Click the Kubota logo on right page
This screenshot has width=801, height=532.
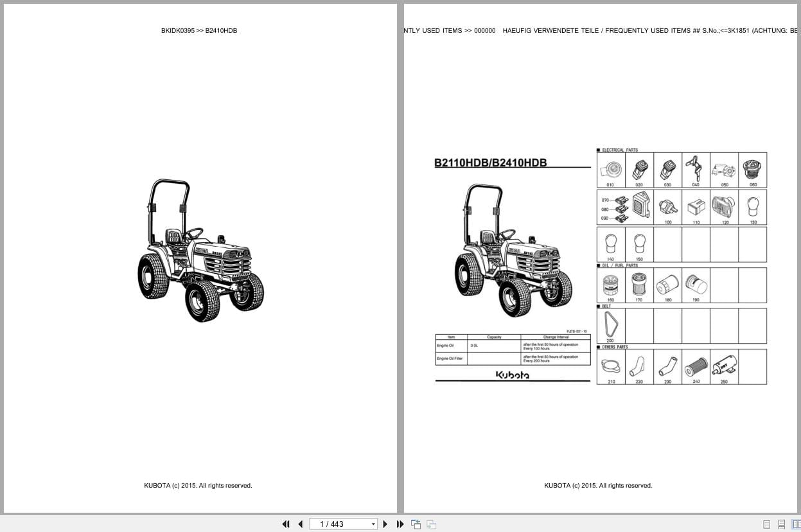(x=513, y=375)
